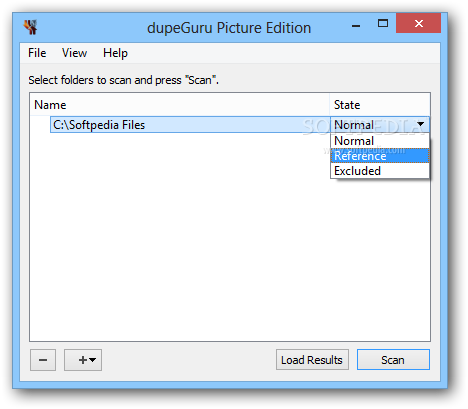Remove selected folder with the minus button
This screenshot has height=409, width=468.
[43, 360]
